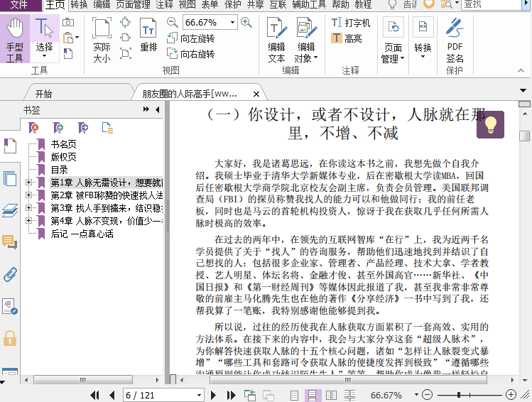Open the File (文件) menu

(18, 4)
